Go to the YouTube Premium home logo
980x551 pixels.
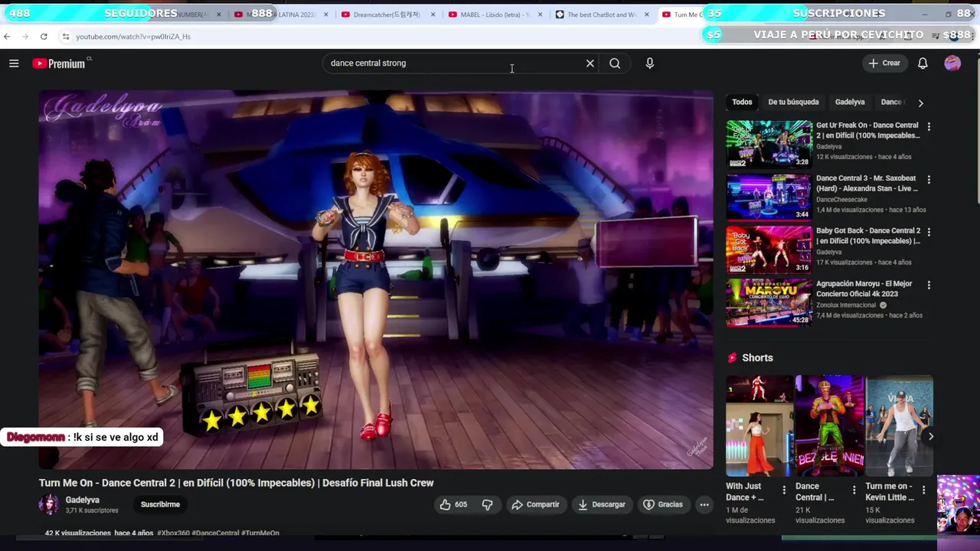60,64
